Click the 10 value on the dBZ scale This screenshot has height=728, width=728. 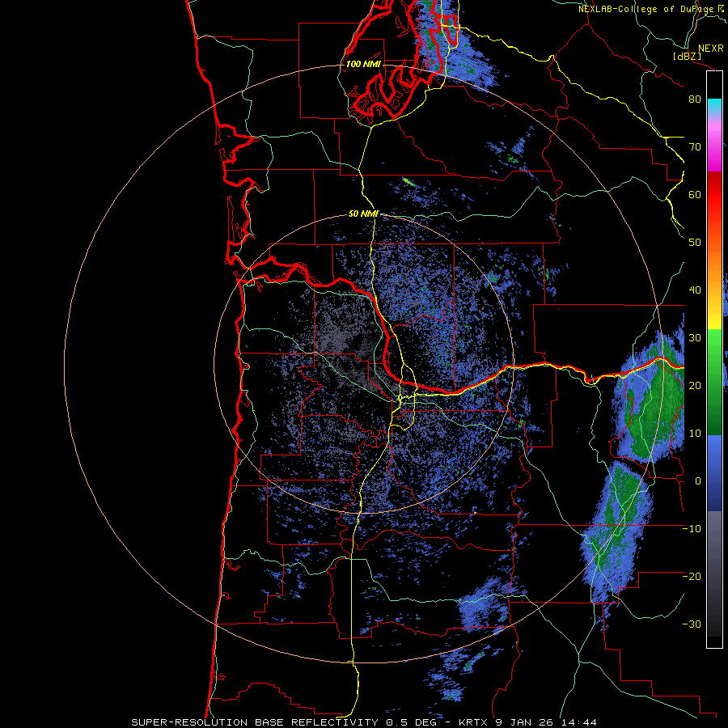click(695, 434)
